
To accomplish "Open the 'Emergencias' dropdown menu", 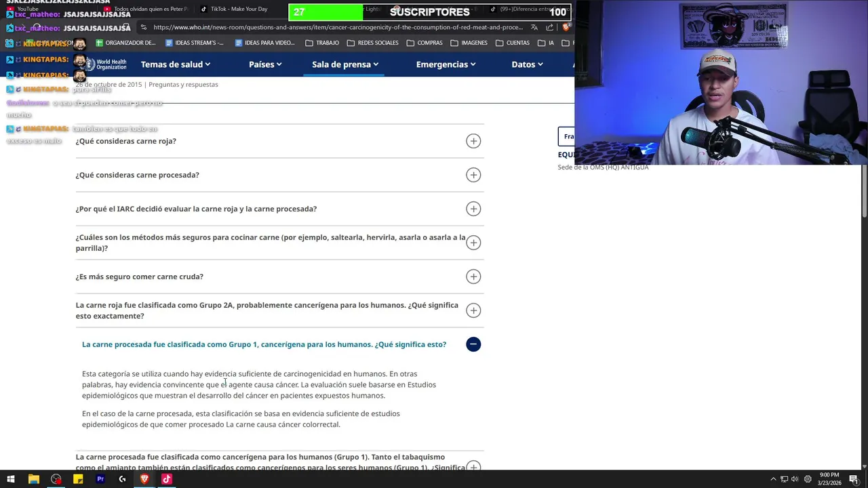I will tap(446, 64).
